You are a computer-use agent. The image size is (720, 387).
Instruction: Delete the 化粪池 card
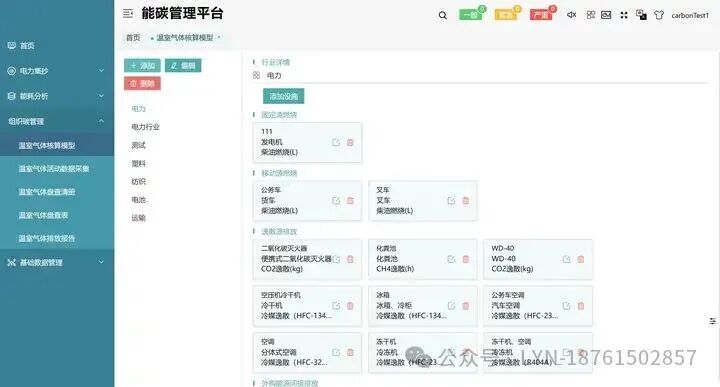466,259
